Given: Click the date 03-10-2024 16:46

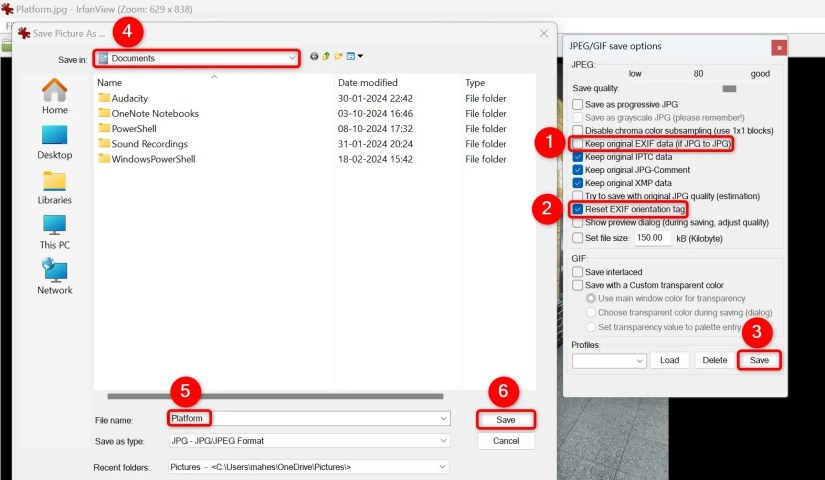Looking at the screenshot, I should pyautogui.click(x=375, y=114).
